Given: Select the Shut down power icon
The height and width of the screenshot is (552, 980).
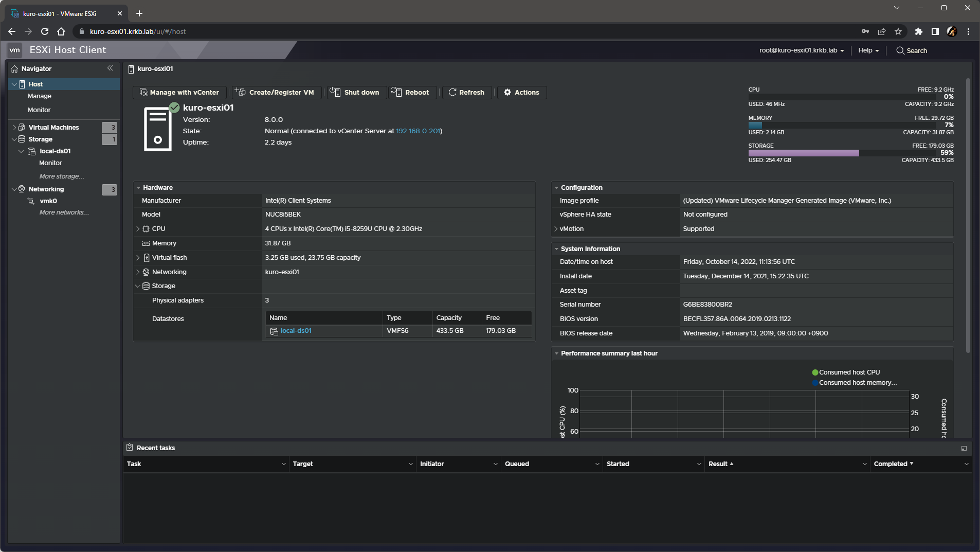Looking at the screenshot, I should tap(335, 92).
